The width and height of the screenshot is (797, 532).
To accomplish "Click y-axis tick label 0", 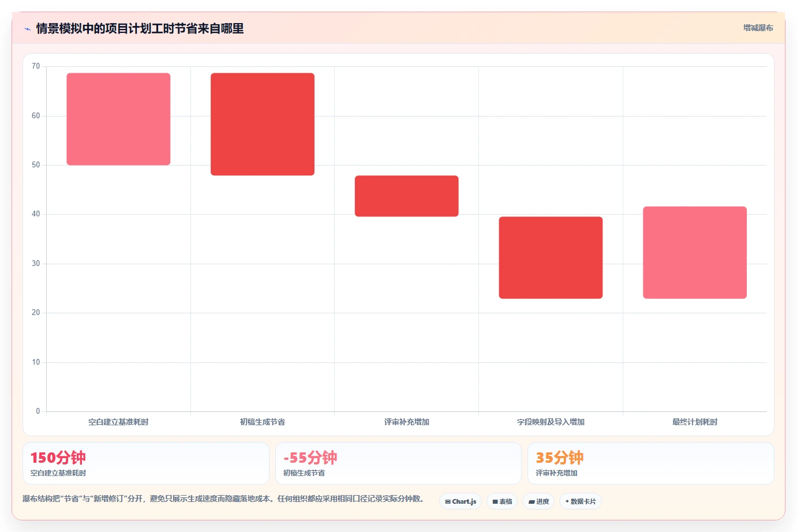I will [38, 411].
